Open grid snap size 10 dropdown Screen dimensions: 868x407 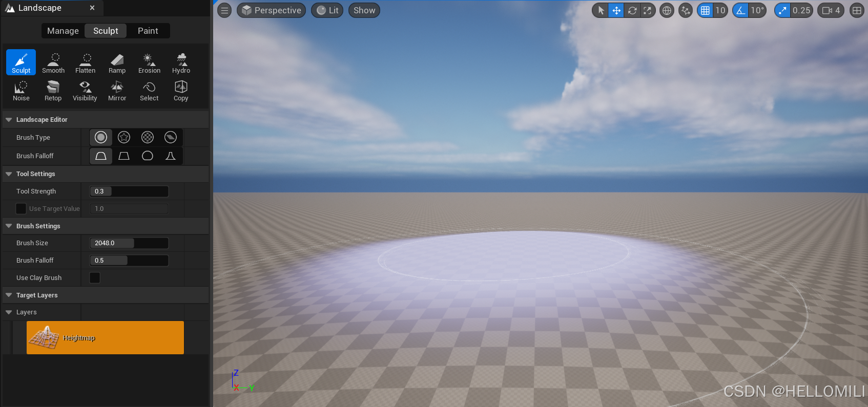coord(720,10)
